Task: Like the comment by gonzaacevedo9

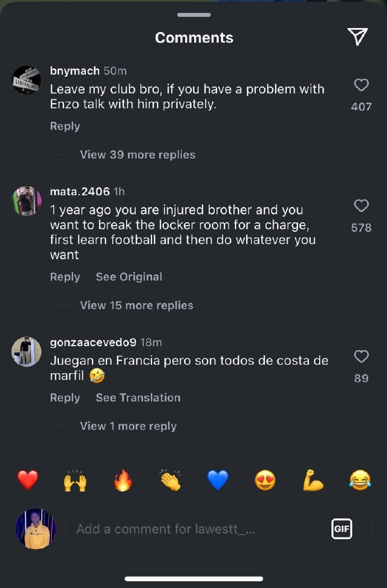Action: pos(361,356)
